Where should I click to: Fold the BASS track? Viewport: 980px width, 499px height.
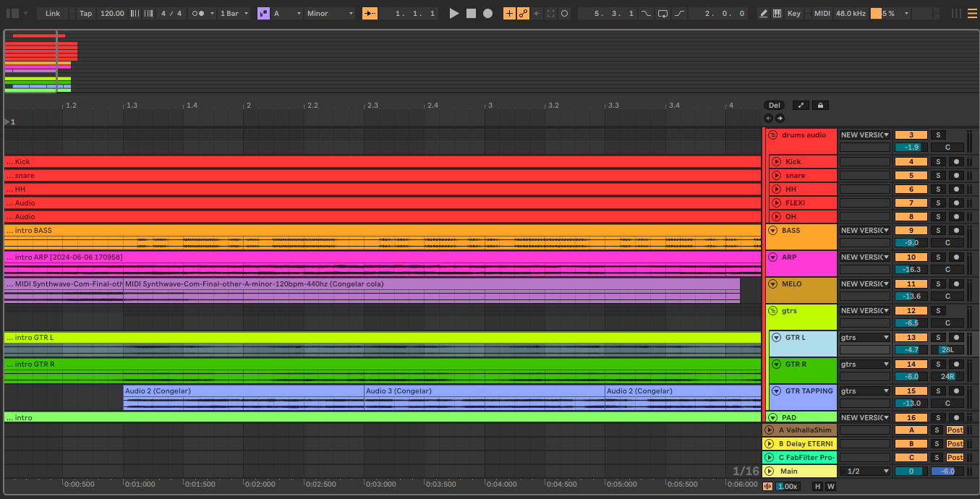(772, 231)
